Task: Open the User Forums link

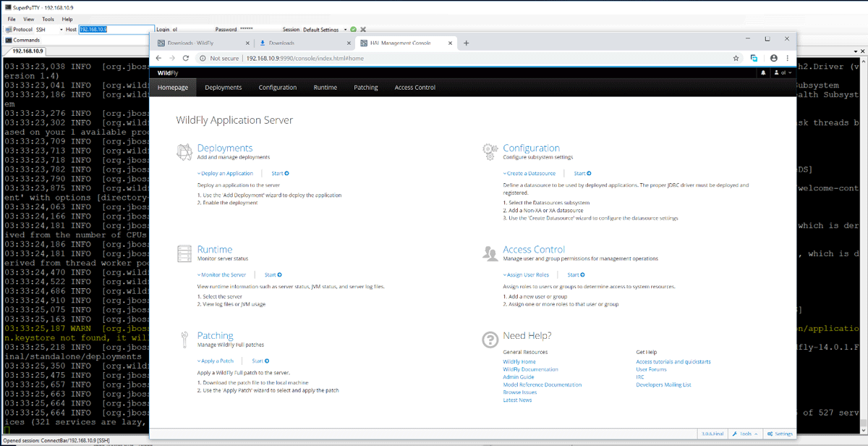Action: [x=651, y=369]
